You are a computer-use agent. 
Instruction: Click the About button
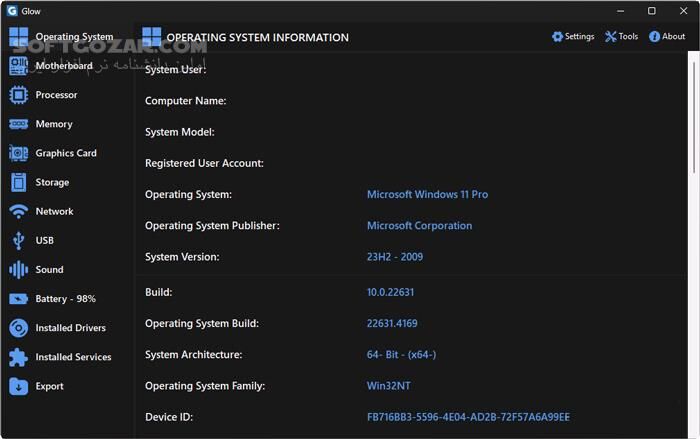tap(667, 37)
